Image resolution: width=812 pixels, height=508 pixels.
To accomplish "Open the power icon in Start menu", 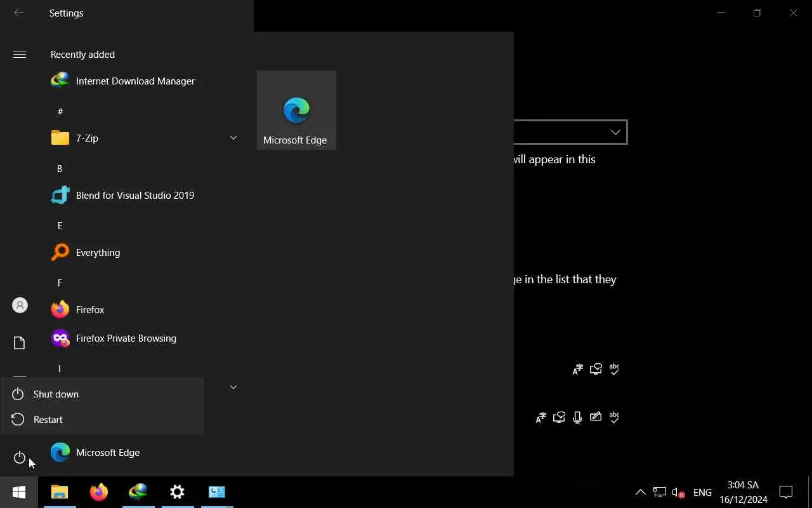I will click(20, 457).
